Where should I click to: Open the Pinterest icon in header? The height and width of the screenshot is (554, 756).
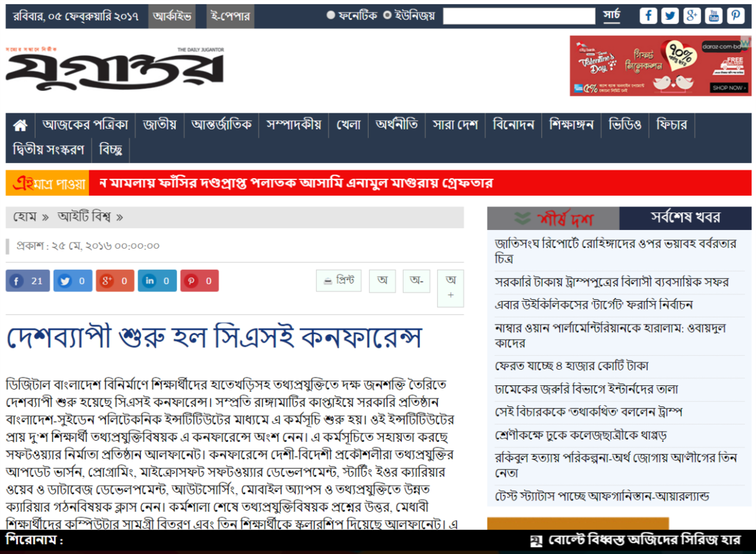(x=735, y=16)
